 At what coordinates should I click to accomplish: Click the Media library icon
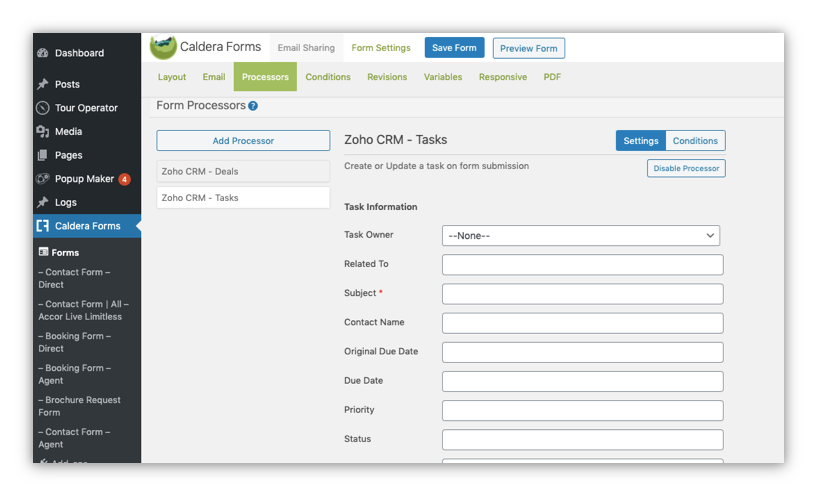click(43, 131)
